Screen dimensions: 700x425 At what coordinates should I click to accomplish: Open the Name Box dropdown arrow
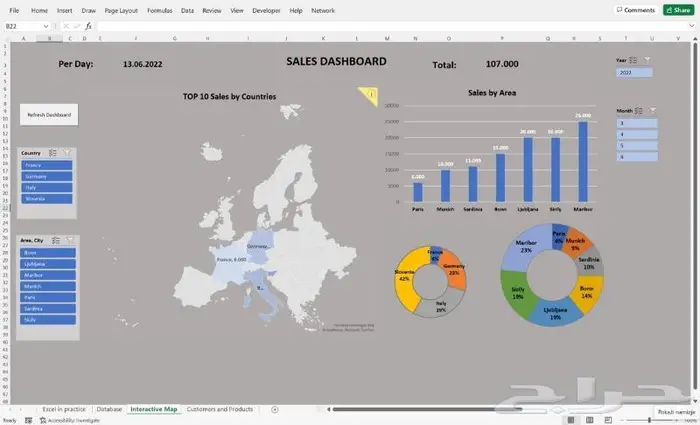46,26
